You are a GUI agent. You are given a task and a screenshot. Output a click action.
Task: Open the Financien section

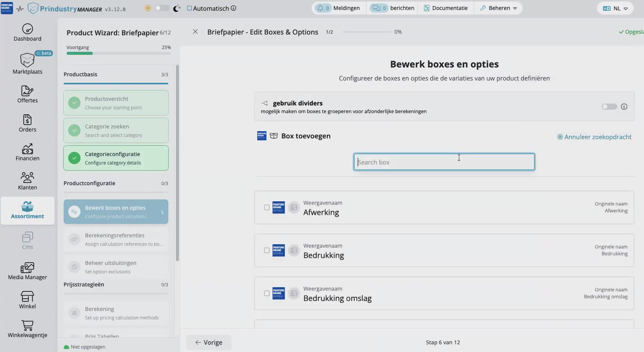27,152
